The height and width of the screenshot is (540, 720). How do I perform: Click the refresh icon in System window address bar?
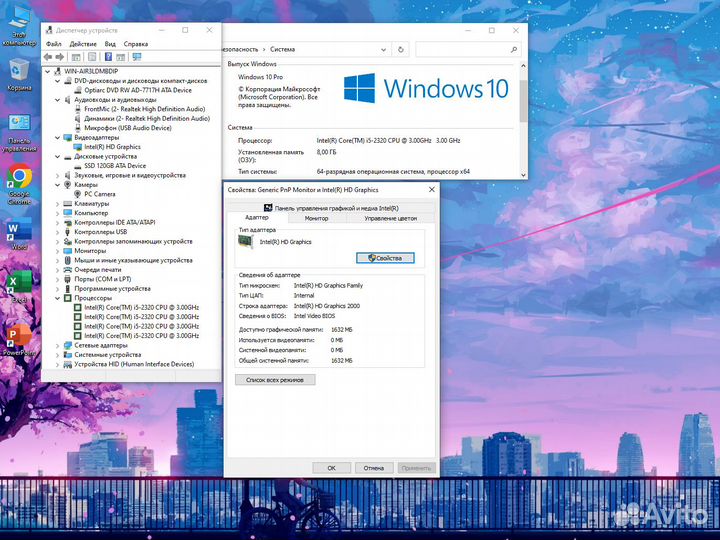coord(400,50)
